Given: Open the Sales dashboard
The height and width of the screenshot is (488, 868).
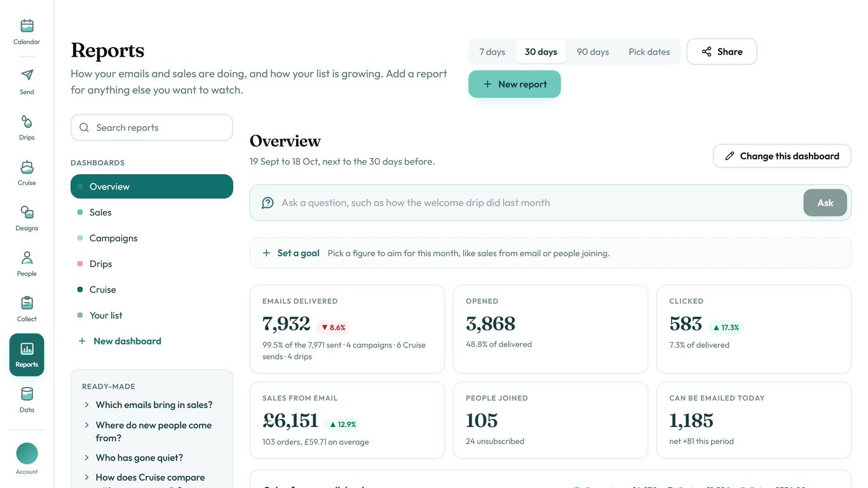Looking at the screenshot, I should (x=152, y=212).
